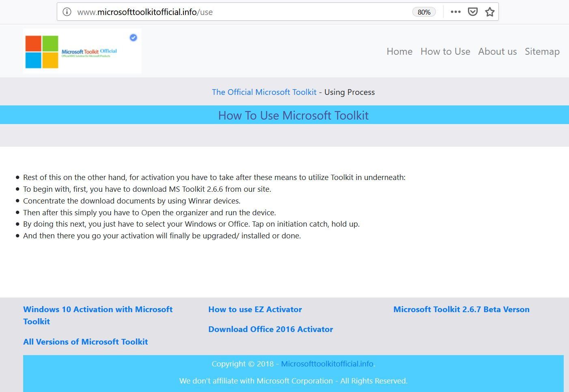Viewport: 569px width, 392px height.
Task: Click the 'We don't affiliate with Microsoft' notice
Action: tap(293, 381)
